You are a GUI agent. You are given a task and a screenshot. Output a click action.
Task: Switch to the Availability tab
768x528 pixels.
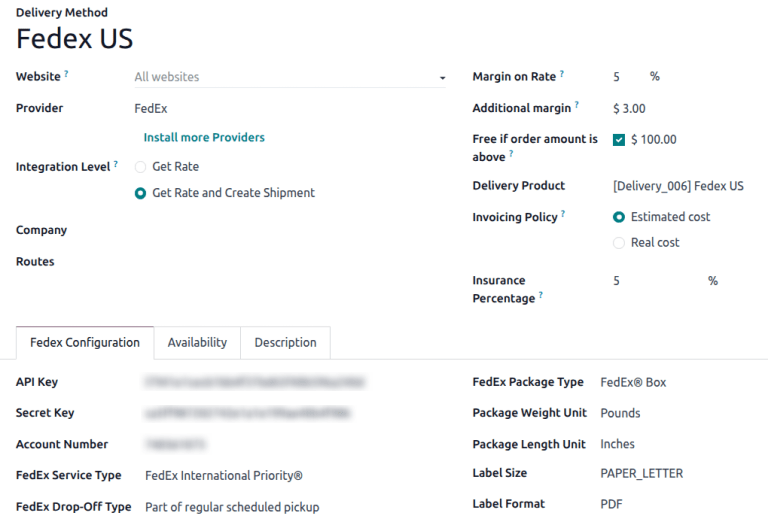(197, 342)
